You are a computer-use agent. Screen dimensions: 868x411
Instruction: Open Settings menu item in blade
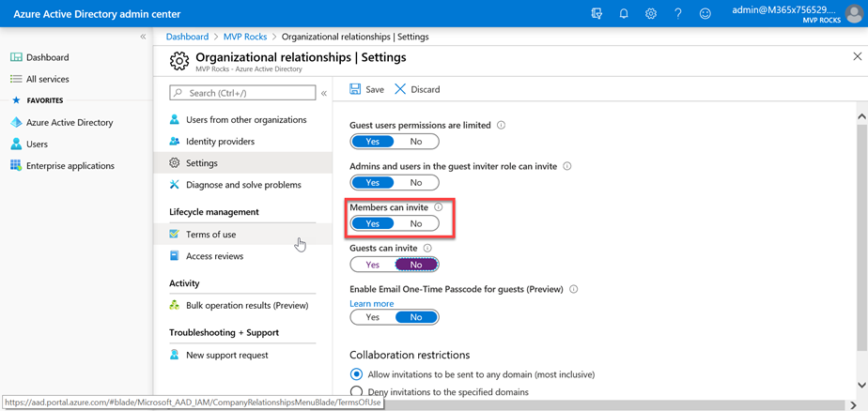[243, 163]
